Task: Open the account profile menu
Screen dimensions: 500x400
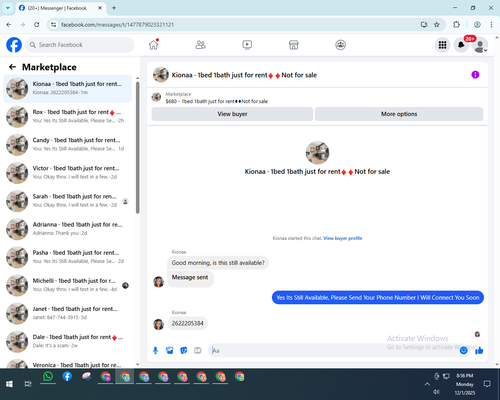Action: click(x=480, y=45)
